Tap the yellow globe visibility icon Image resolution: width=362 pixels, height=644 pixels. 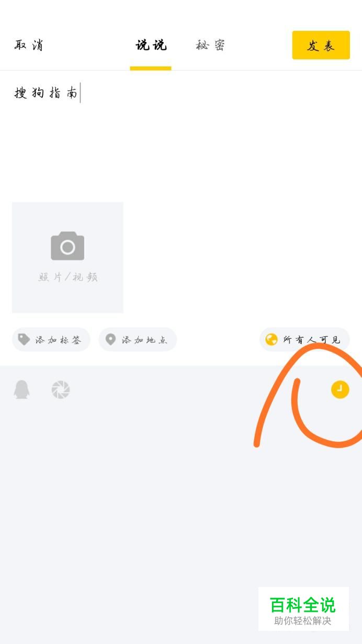pyautogui.click(x=271, y=339)
